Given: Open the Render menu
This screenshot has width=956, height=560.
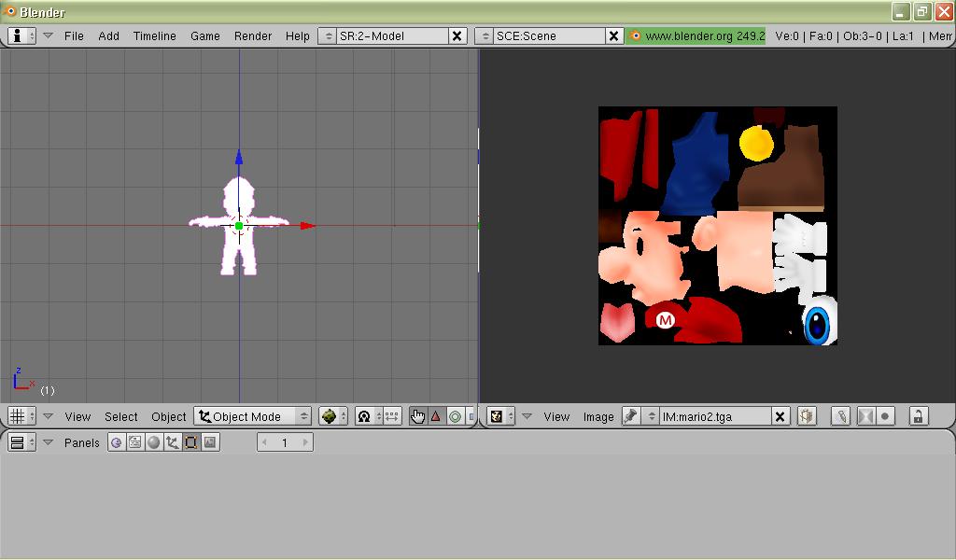Looking at the screenshot, I should click(x=252, y=35).
